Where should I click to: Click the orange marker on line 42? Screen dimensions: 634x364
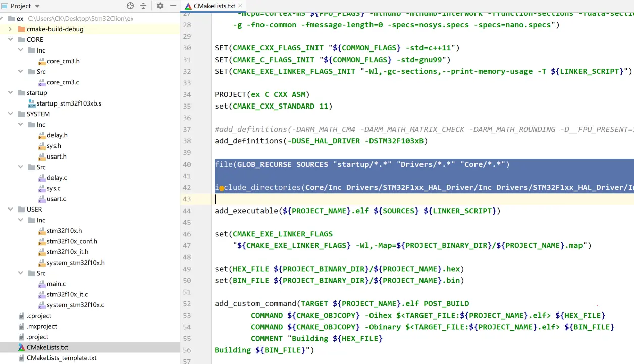221,188
